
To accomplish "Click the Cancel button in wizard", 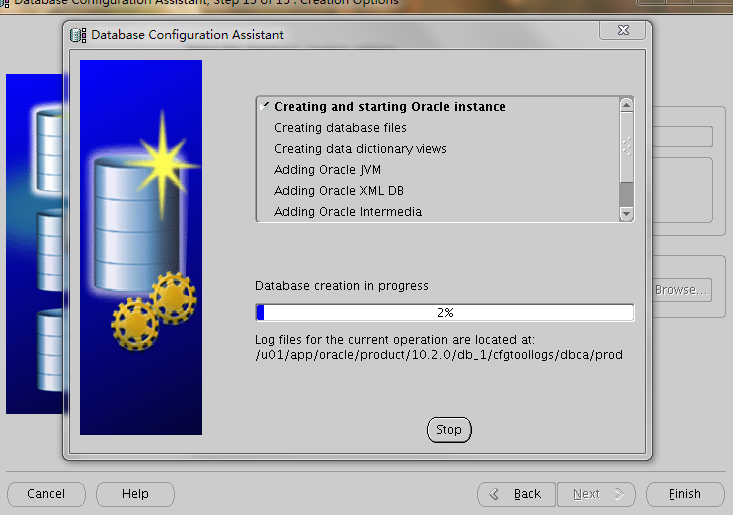I will pos(46,494).
